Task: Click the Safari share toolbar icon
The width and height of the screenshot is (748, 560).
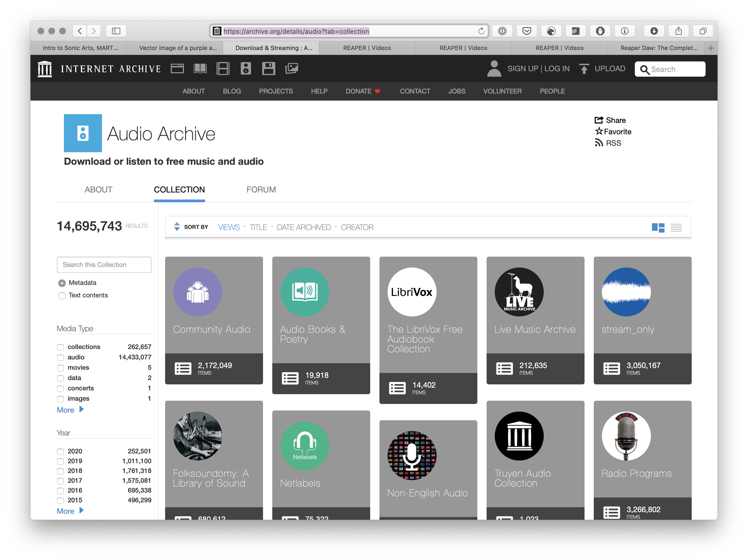Action: (x=679, y=31)
